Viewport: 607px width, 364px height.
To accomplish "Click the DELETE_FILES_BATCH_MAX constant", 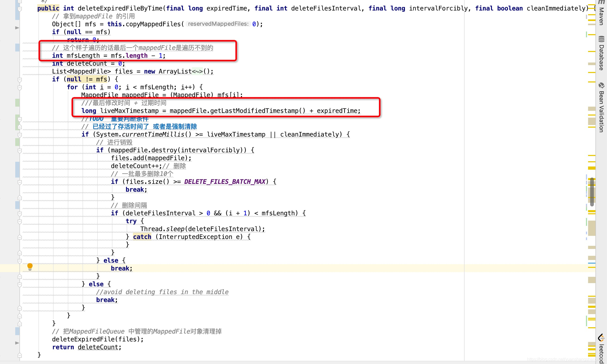I will pos(225,182).
